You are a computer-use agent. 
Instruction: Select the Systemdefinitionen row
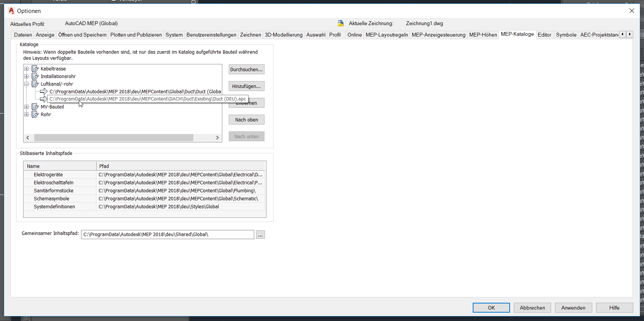144,206
